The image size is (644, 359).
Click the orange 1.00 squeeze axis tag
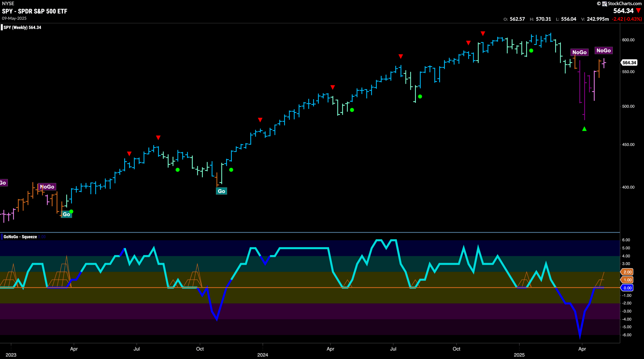(x=627, y=280)
